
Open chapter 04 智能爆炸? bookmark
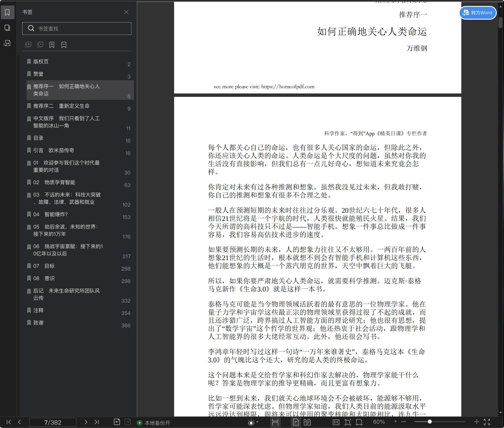(x=80, y=215)
